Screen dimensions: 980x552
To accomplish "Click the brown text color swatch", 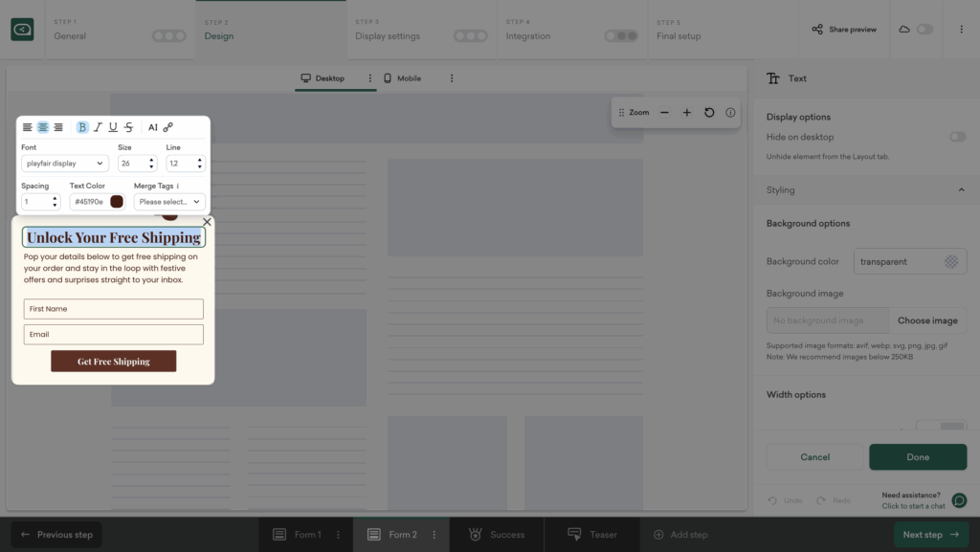I will pos(117,202).
